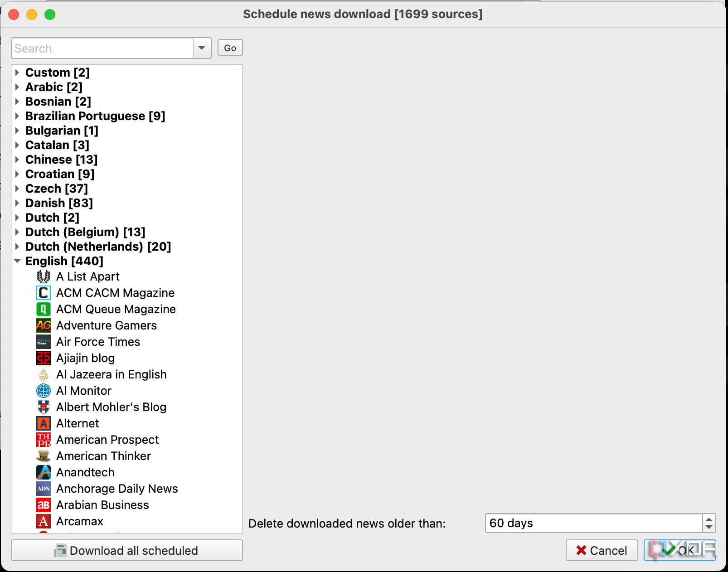
Task: Expand the Bosnian [2] category
Action: (17, 102)
